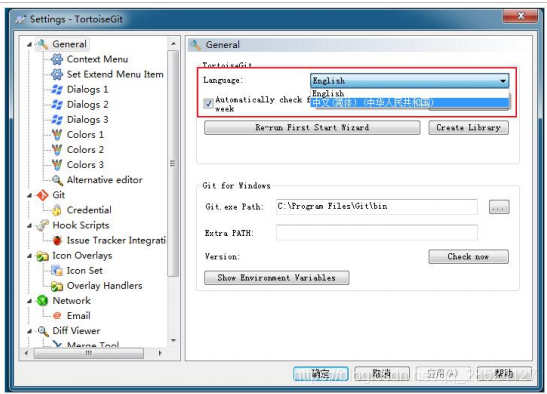Screen dimensions: 547x394
Task: Click the Alternative editor magnifier icon
Action: point(57,180)
